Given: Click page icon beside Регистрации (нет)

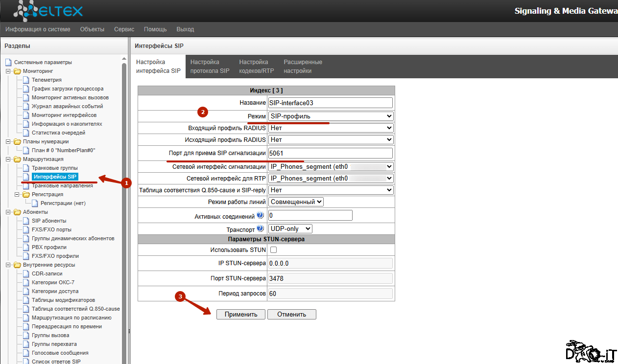Looking at the screenshot, I should pyautogui.click(x=35, y=203).
